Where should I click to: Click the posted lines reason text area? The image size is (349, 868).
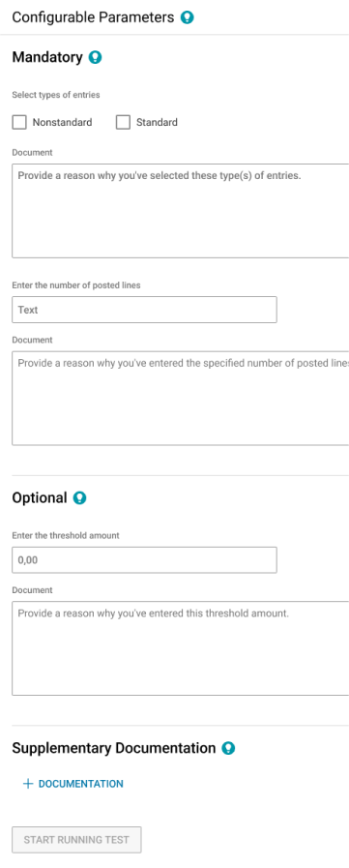point(181,398)
